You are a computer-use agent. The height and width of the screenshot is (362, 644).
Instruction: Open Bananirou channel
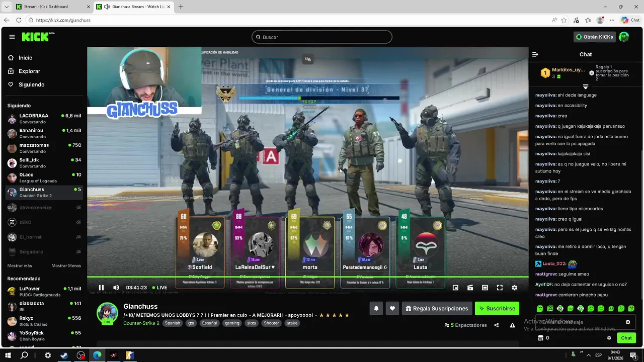click(44, 133)
